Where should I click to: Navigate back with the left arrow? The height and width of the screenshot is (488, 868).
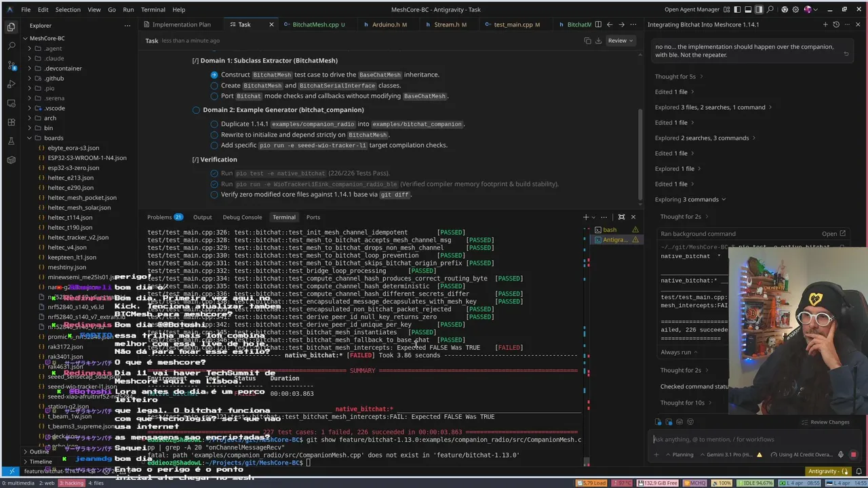coord(610,24)
